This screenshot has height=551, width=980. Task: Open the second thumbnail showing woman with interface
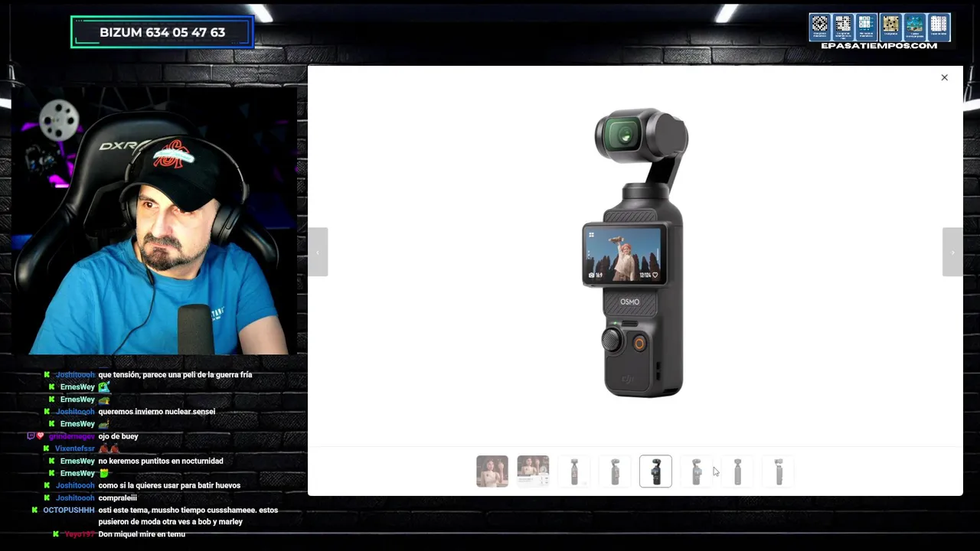point(533,471)
